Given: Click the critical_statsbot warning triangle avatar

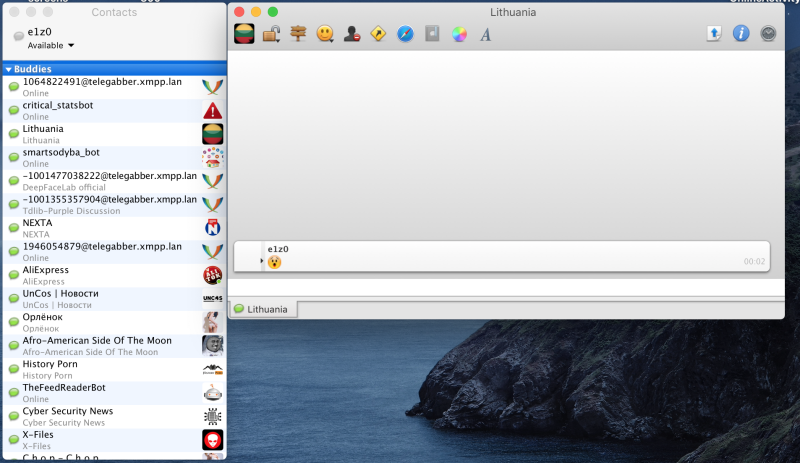Looking at the screenshot, I should [213, 111].
